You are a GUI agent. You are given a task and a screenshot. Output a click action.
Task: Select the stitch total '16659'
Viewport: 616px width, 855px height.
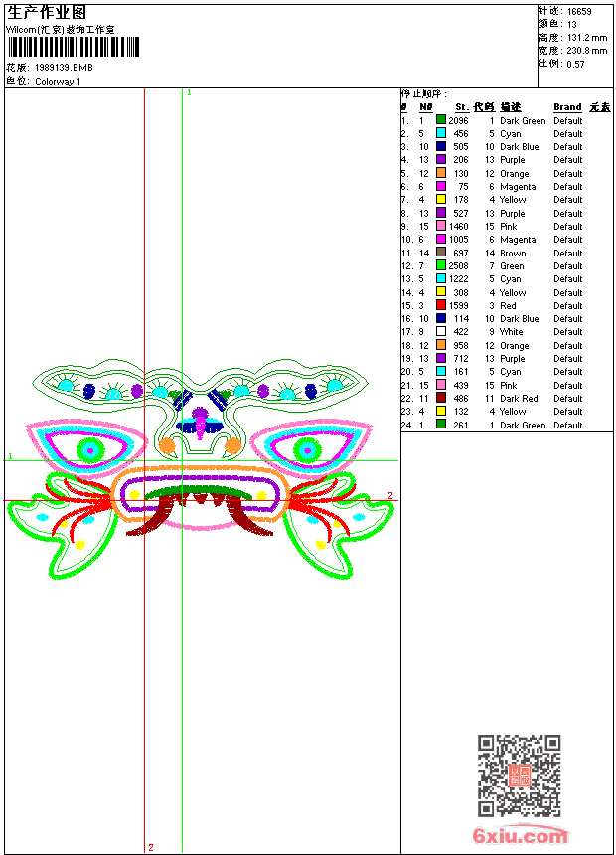coord(579,12)
